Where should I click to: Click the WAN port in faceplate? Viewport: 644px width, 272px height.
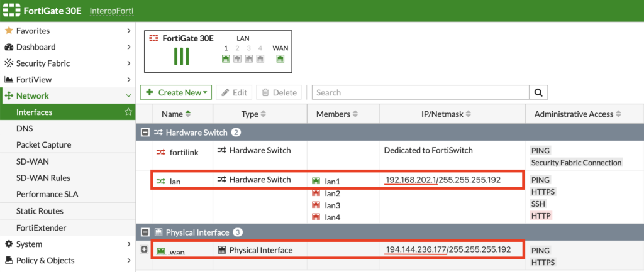[280, 59]
